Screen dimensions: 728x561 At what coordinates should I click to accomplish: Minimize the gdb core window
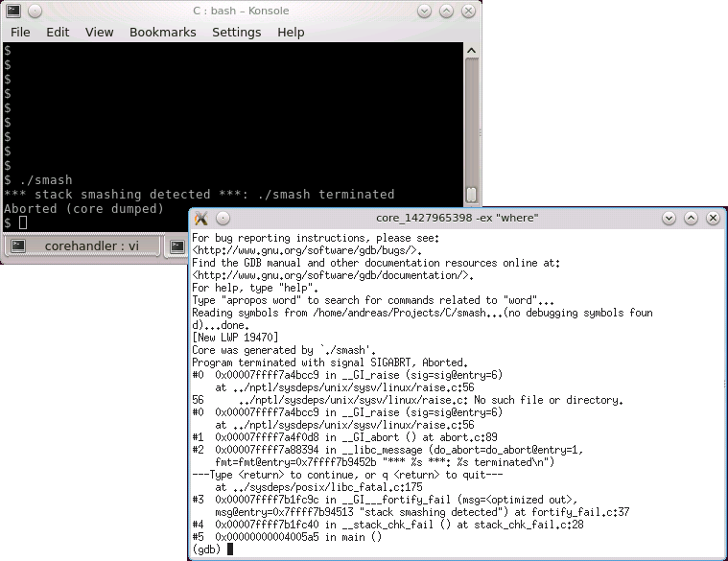[x=669, y=218]
